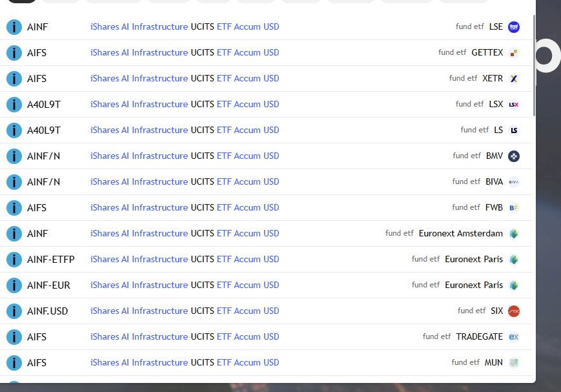The width and height of the screenshot is (561, 392).
Task: Select the AIFS ticker listed on FWB
Action: (37, 208)
